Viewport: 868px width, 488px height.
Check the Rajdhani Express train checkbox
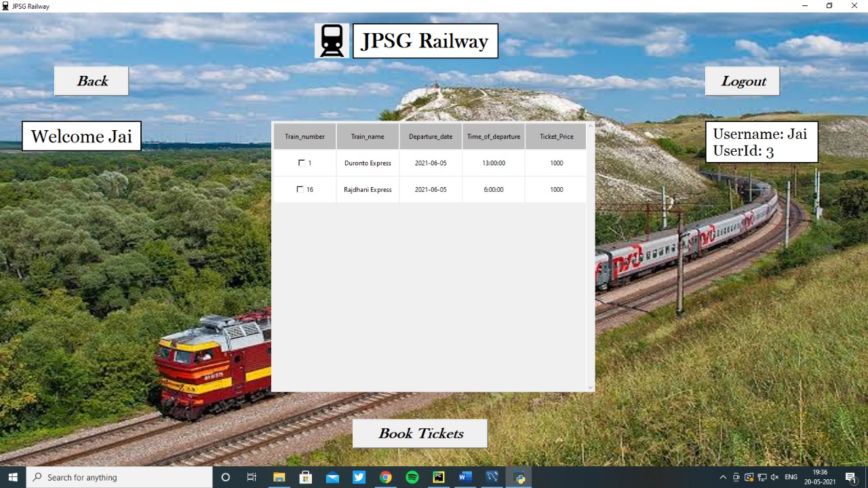tap(299, 189)
